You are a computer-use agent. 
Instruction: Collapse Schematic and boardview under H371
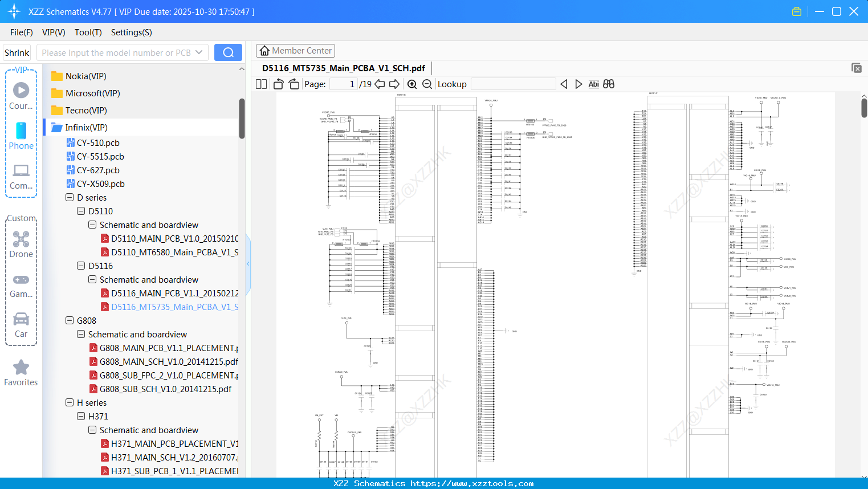pos(92,430)
